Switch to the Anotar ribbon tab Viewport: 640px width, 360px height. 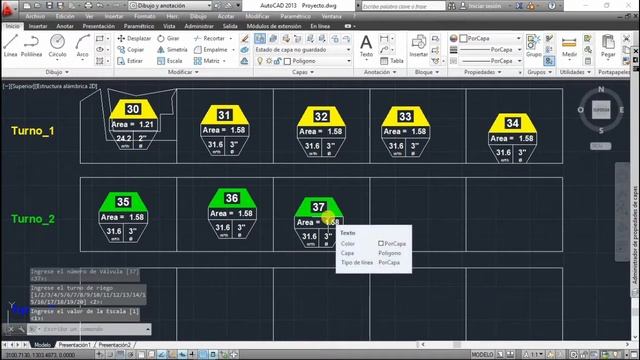(65, 26)
